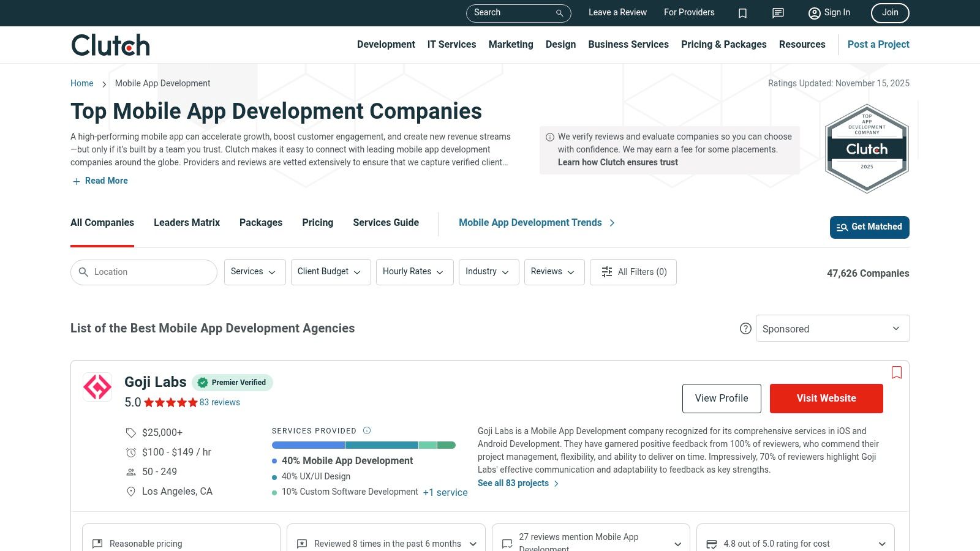Viewport: 980px width, 551px height.
Task: Switch to the Leaders Matrix tab
Action: (x=186, y=222)
